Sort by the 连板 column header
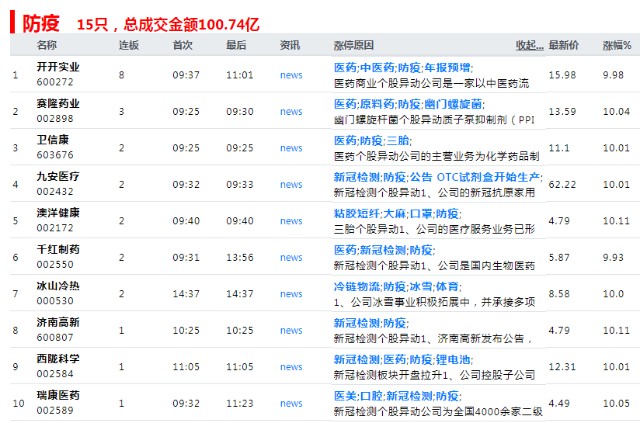Screen dimensions: 640x423 (x=129, y=45)
